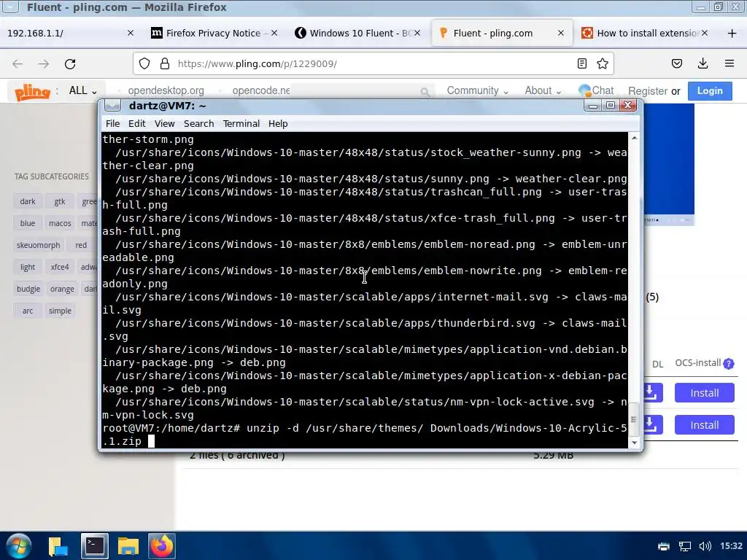Image resolution: width=747 pixels, height=560 pixels.
Task: Select the gtk tag
Action: (x=60, y=201)
